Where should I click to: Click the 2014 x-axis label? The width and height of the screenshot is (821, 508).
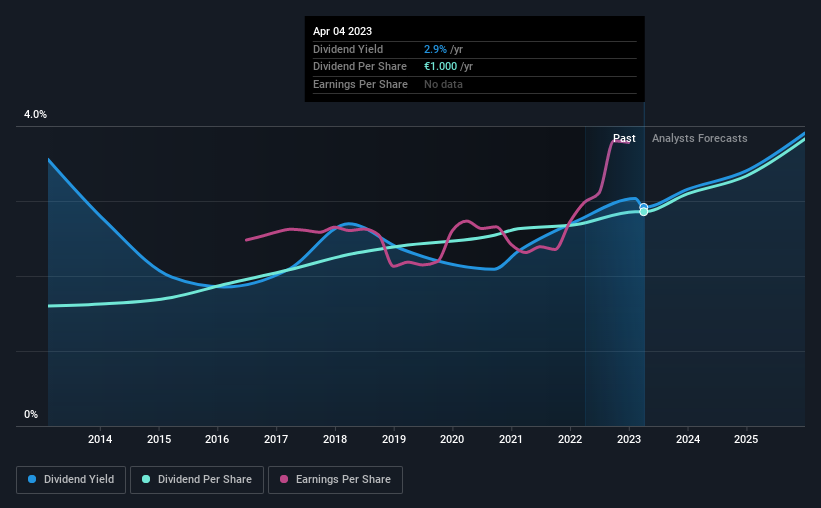[99, 439]
